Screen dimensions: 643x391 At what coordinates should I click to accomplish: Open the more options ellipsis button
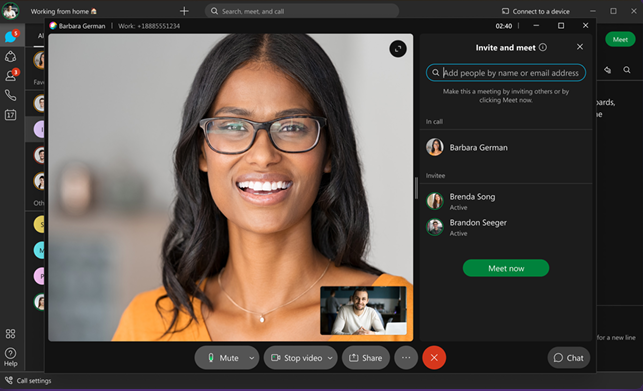406,358
